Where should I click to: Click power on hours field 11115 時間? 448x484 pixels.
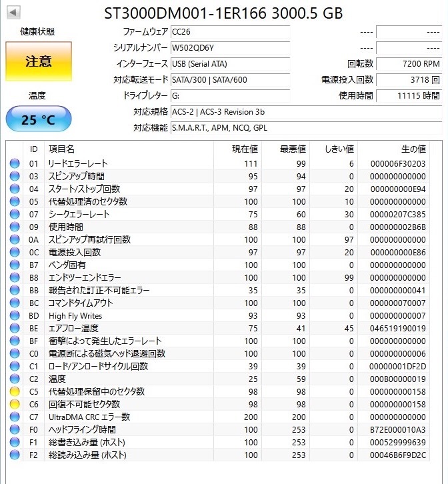click(x=409, y=96)
